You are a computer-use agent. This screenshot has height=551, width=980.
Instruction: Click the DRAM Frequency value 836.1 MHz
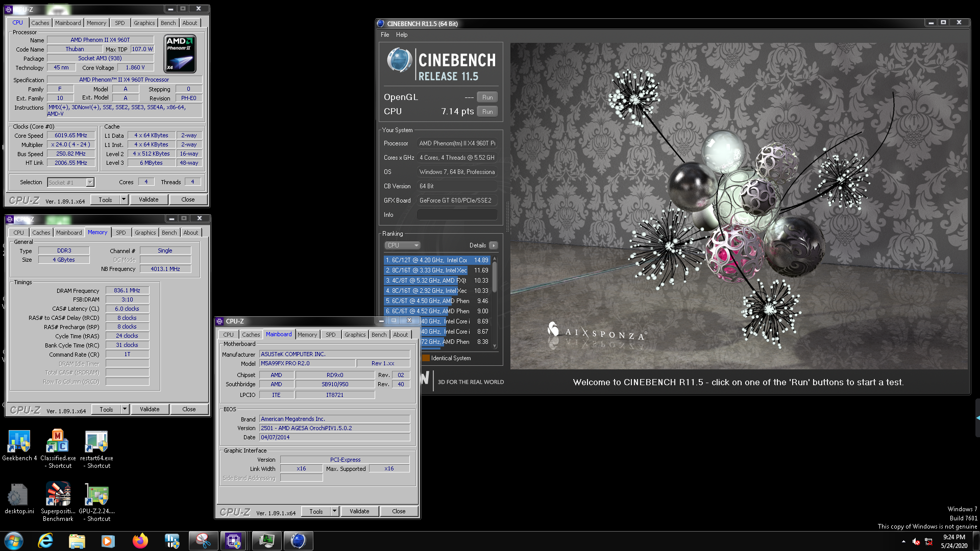[127, 290]
